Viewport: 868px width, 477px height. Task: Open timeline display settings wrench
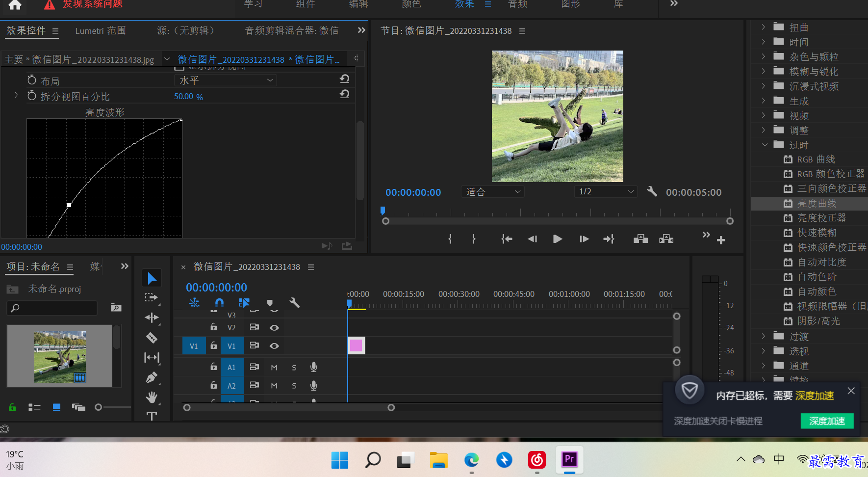tap(294, 303)
